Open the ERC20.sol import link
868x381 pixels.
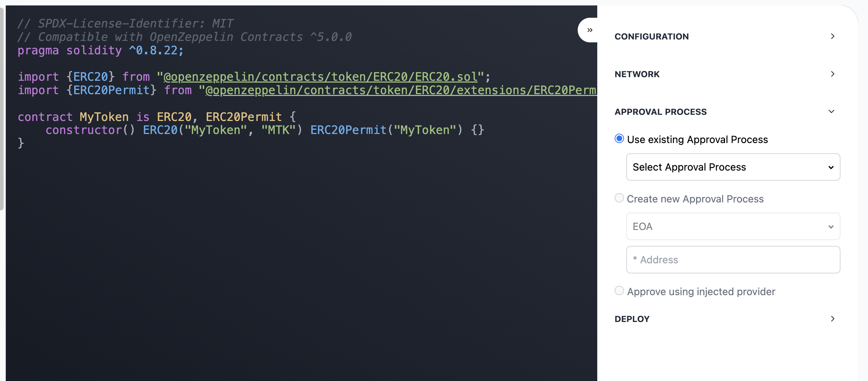coord(320,77)
